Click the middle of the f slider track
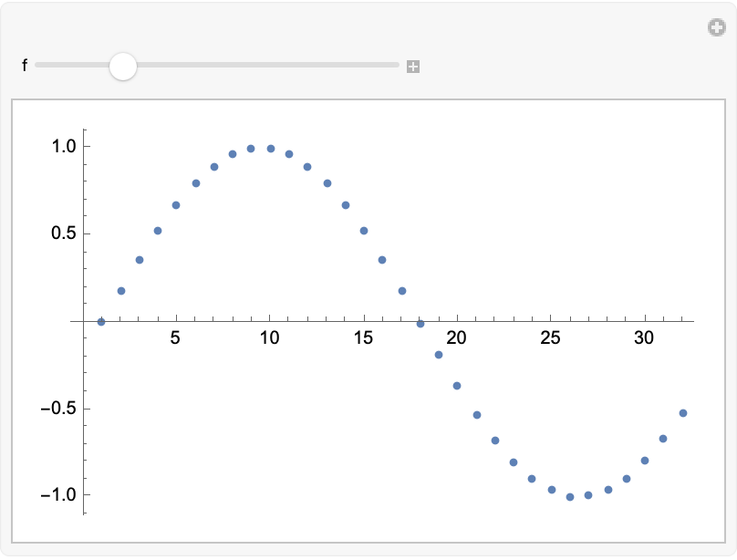Image resolution: width=737 pixels, height=560 pixels. pos(217,65)
